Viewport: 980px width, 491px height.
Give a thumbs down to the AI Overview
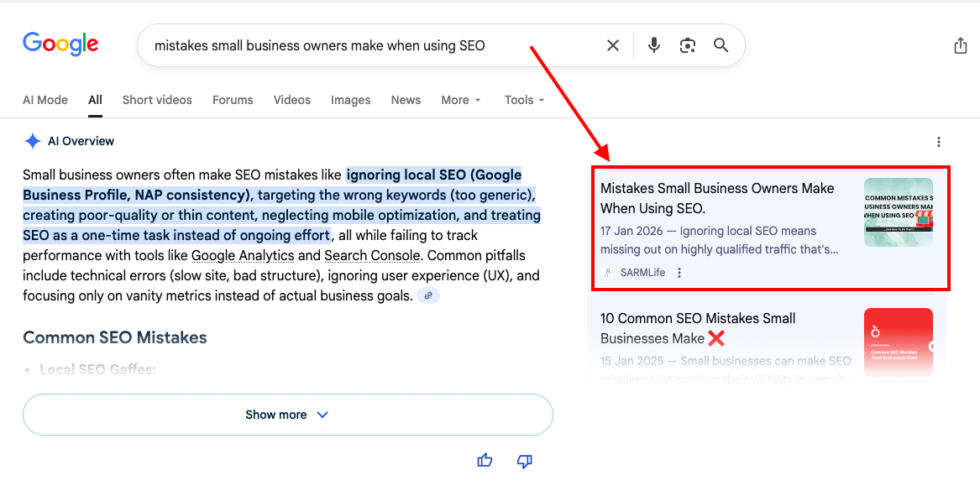coord(524,460)
